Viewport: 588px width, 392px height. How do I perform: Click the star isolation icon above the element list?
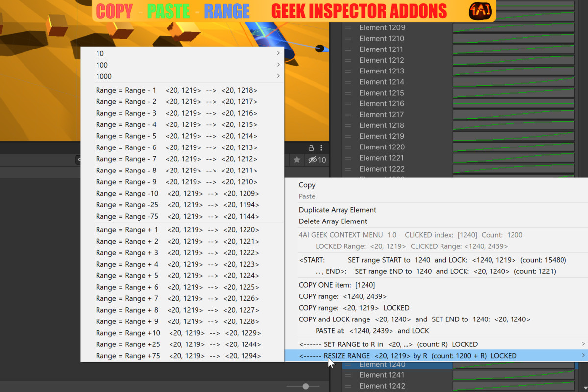coord(297,160)
